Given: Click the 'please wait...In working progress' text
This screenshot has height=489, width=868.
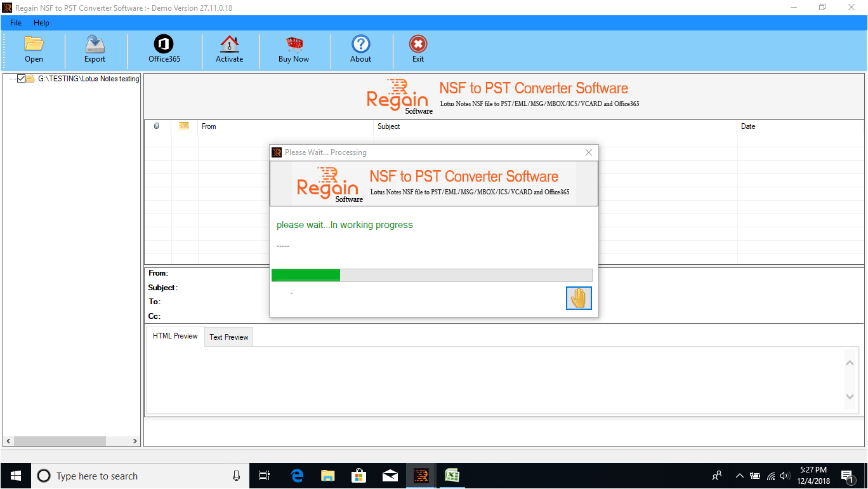Looking at the screenshot, I should tap(345, 225).
